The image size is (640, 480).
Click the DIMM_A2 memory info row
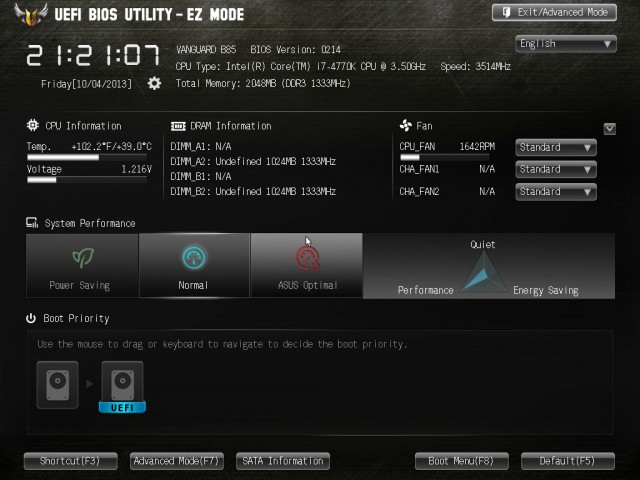(253, 162)
